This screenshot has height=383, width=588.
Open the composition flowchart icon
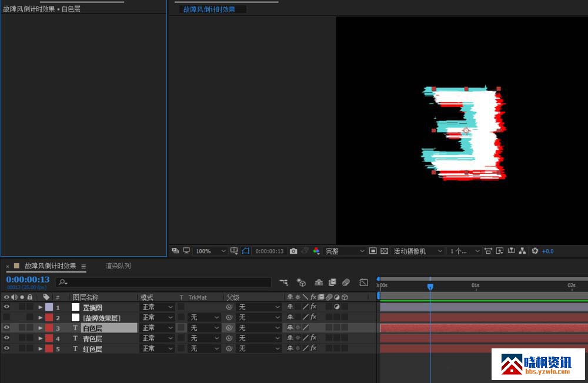point(522,251)
